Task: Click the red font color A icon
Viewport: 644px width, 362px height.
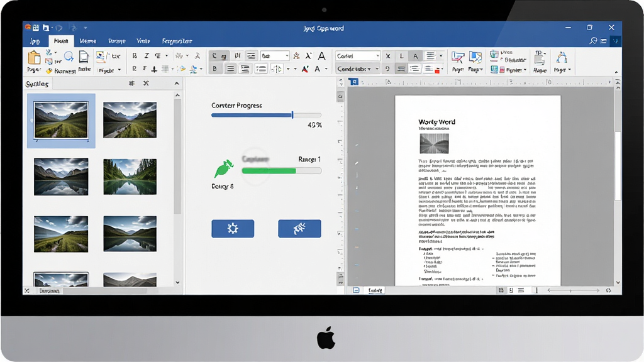Action: 305,69
